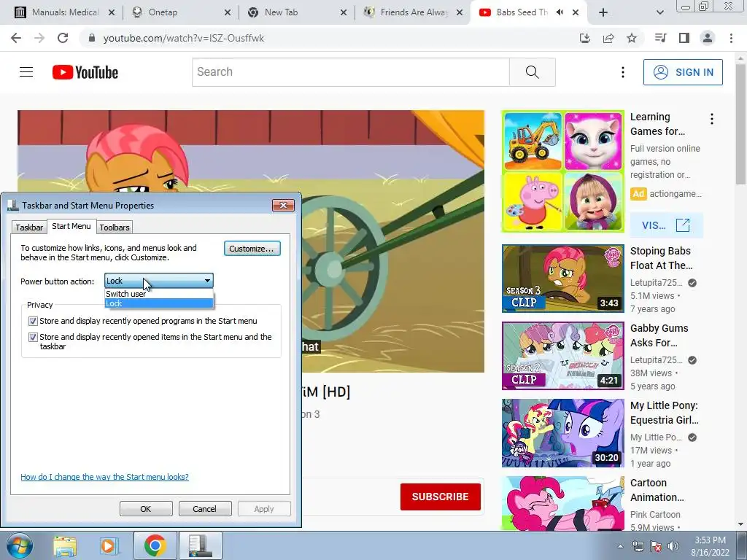Open YouTube settings three-dot menu

[623, 72]
